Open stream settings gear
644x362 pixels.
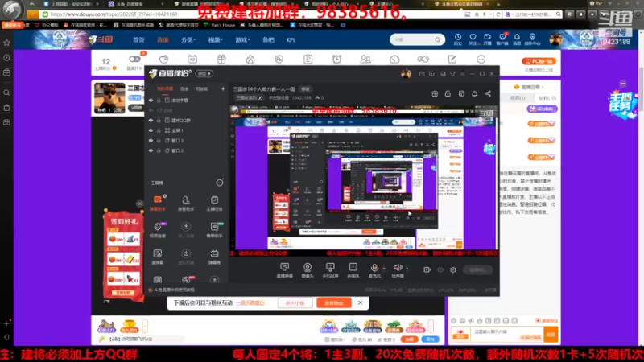click(x=453, y=269)
